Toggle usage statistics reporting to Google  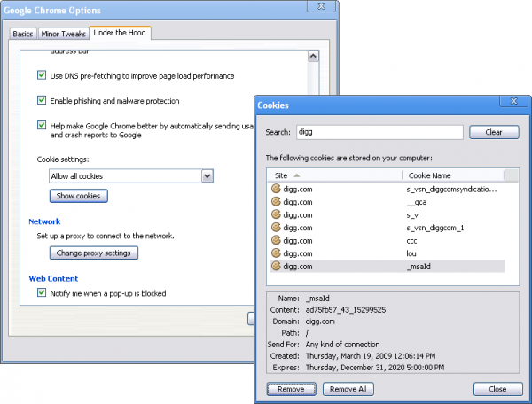pos(42,126)
